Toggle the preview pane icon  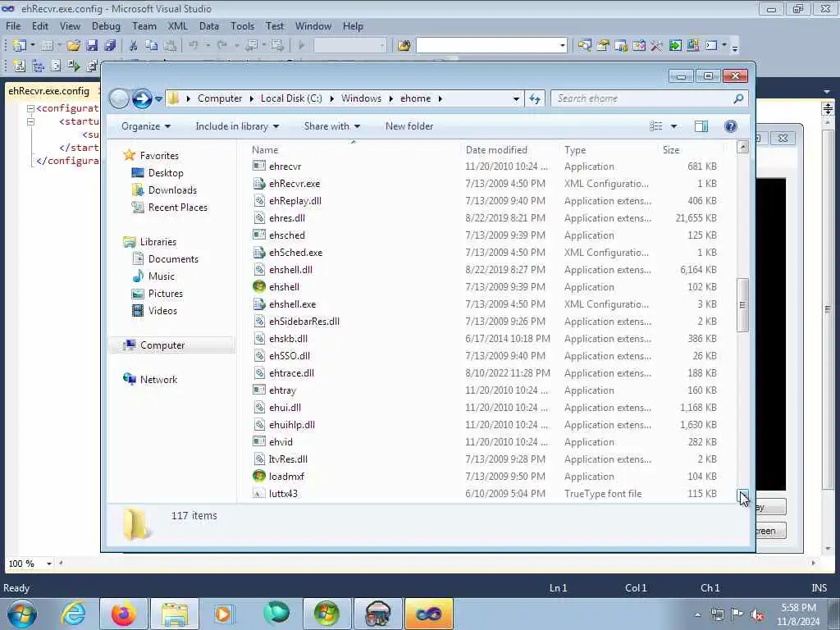click(x=701, y=126)
